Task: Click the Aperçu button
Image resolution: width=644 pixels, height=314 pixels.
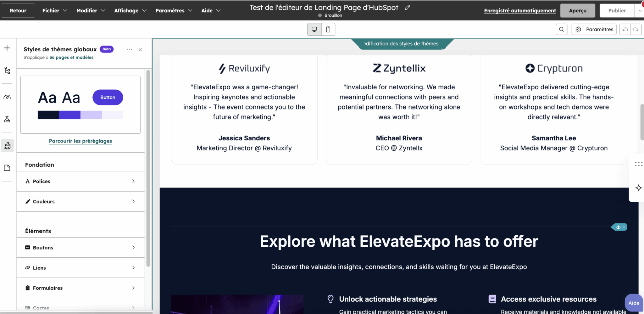Action: 577,10
